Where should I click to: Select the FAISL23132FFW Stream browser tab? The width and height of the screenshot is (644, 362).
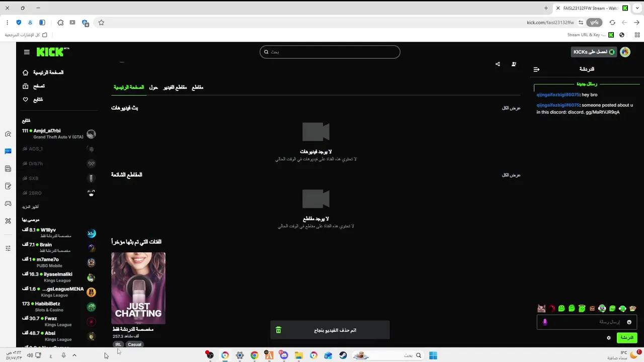(x=592, y=8)
